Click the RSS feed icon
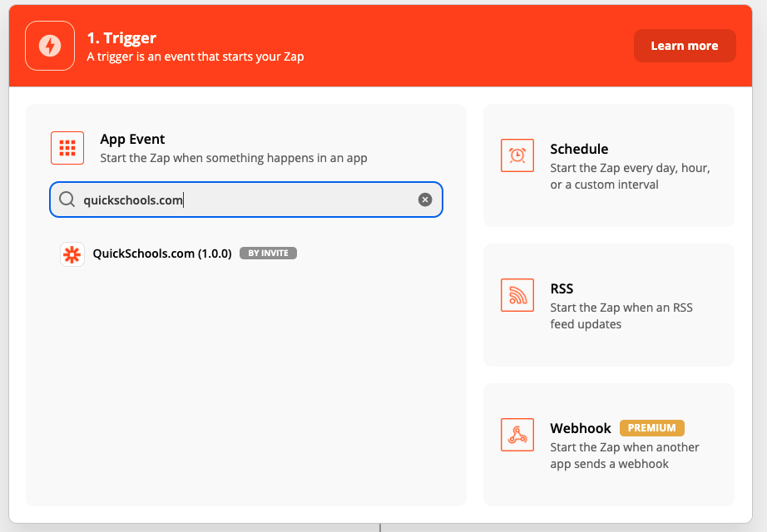 pos(517,295)
